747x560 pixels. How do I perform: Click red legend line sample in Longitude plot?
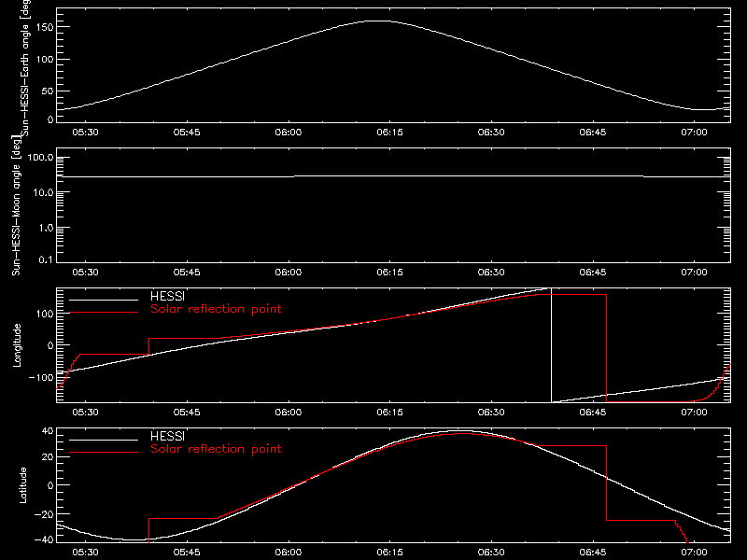click(x=104, y=313)
